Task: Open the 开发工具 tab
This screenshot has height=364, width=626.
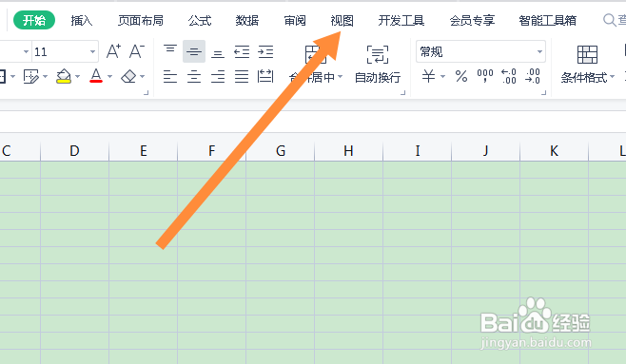Action: [401, 20]
